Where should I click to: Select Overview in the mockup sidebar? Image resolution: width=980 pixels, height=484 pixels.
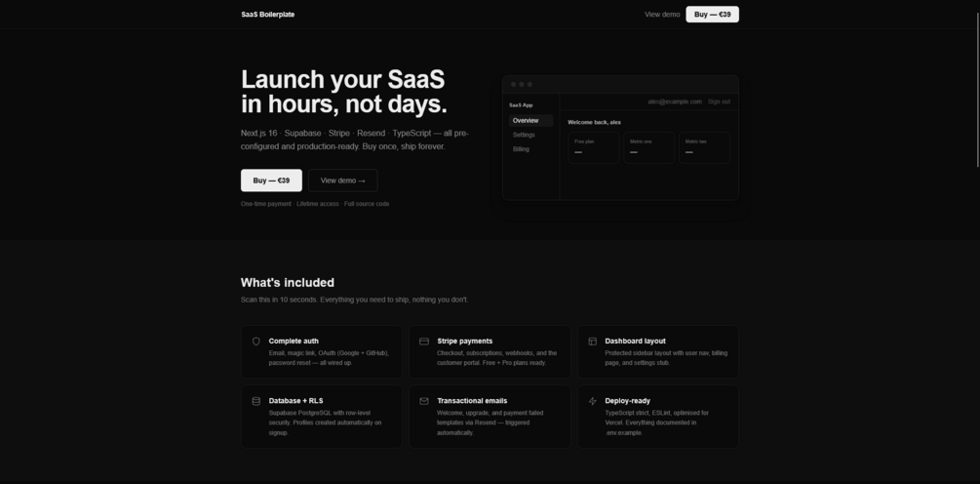[530, 121]
